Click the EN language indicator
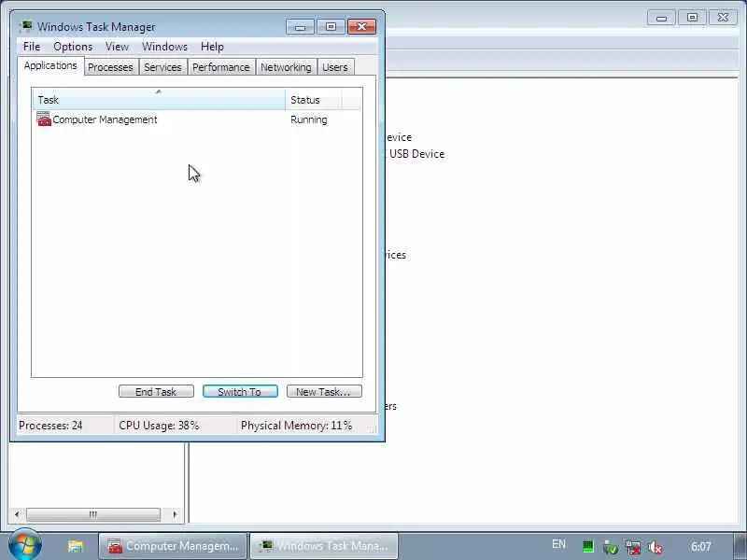Viewport: 747px width, 560px height. [558, 544]
